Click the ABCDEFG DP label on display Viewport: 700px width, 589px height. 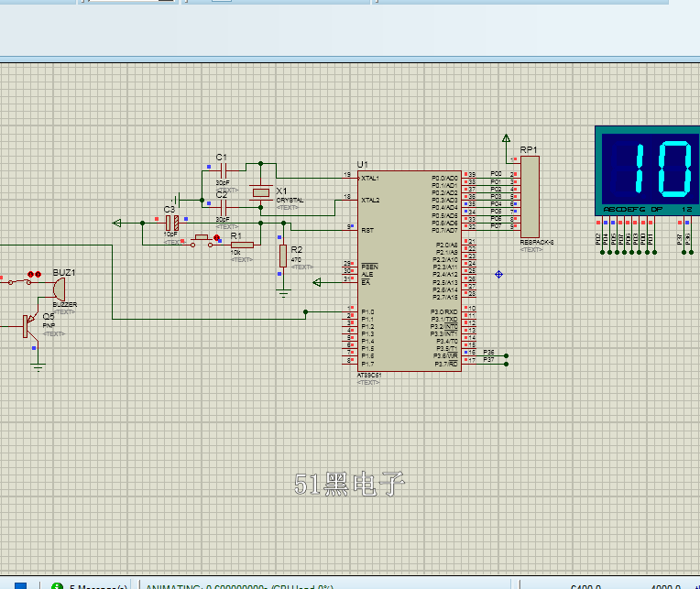coord(632,209)
